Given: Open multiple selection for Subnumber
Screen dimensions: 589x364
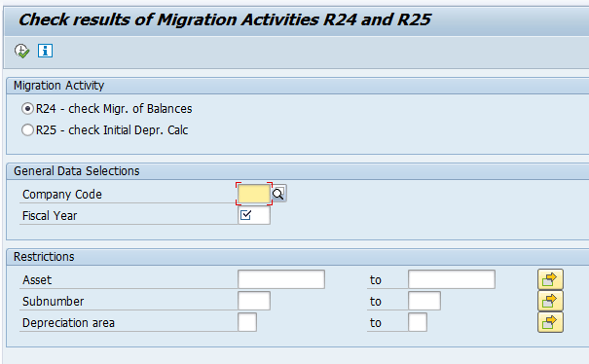Looking at the screenshot, I should [x=550, y=301].
